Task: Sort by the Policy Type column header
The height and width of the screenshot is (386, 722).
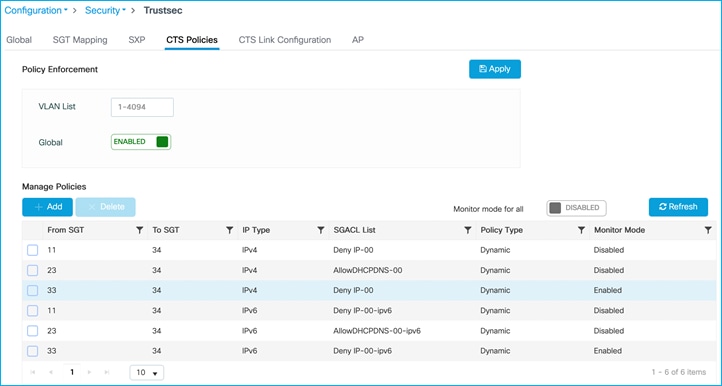Action: click(x=501, y=230)
